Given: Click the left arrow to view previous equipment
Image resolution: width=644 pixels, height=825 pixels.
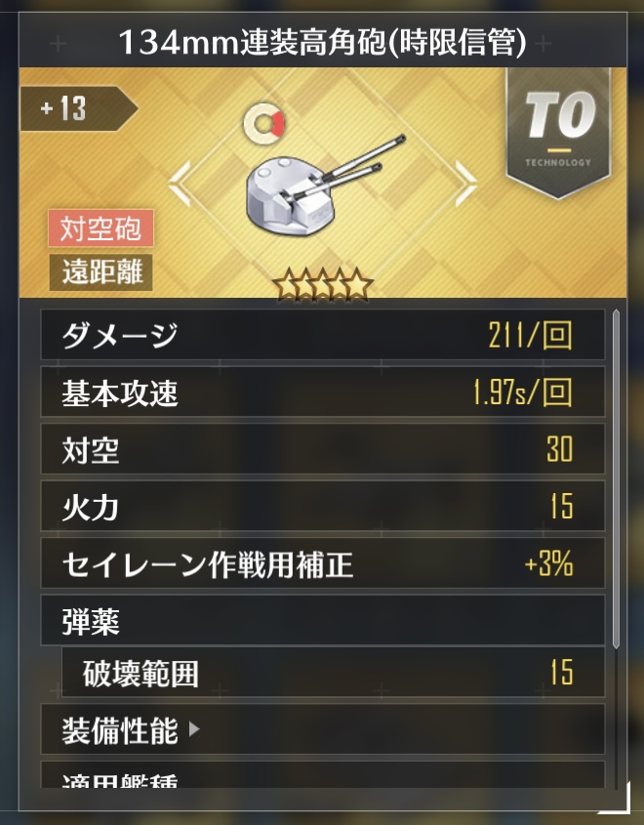Looking at the screenshot, I should pos(181,184).
